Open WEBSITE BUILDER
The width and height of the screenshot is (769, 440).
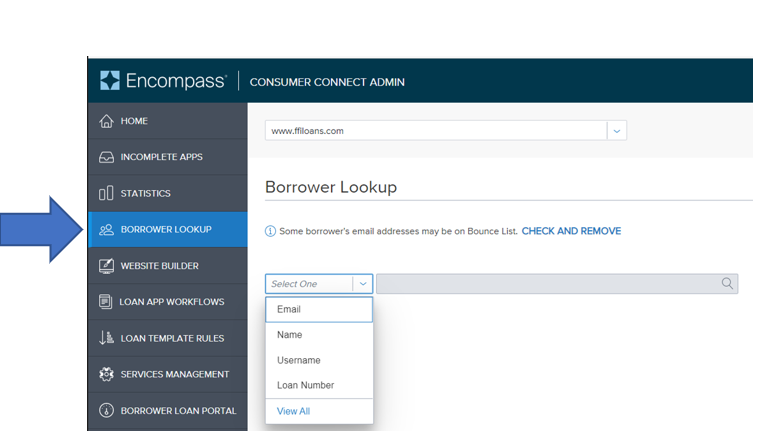coord(168,266)
